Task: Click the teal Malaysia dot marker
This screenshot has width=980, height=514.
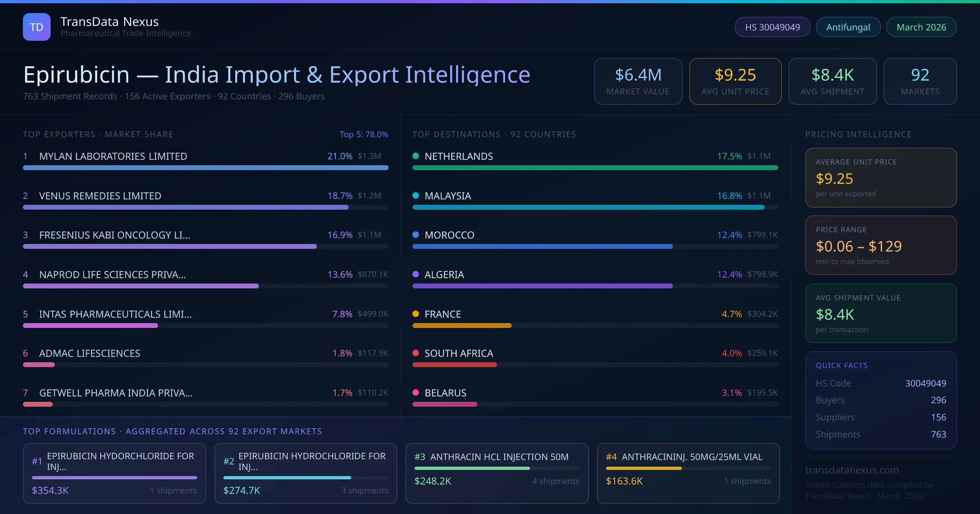Action: click(x=416, y=195)
